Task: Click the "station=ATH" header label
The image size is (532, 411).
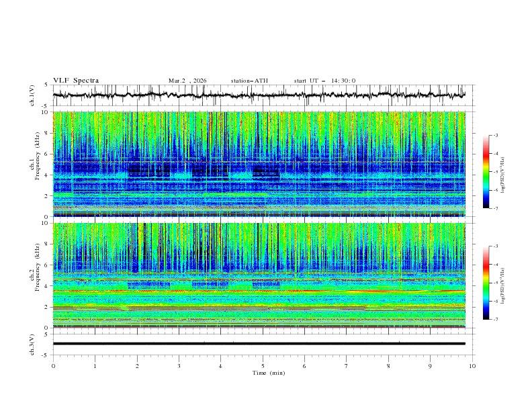Action: [x=249, y=81]
